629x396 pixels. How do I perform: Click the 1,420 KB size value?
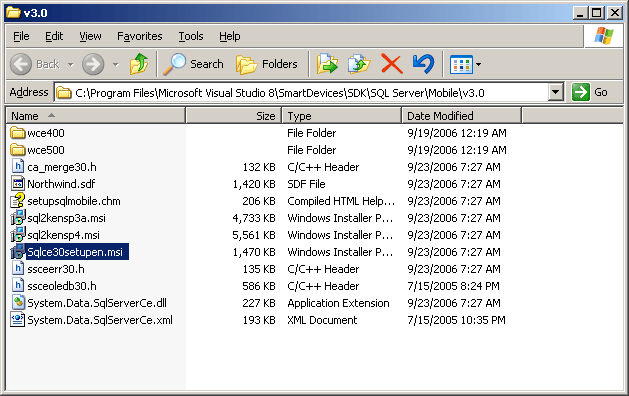click(x=254, y=184)
